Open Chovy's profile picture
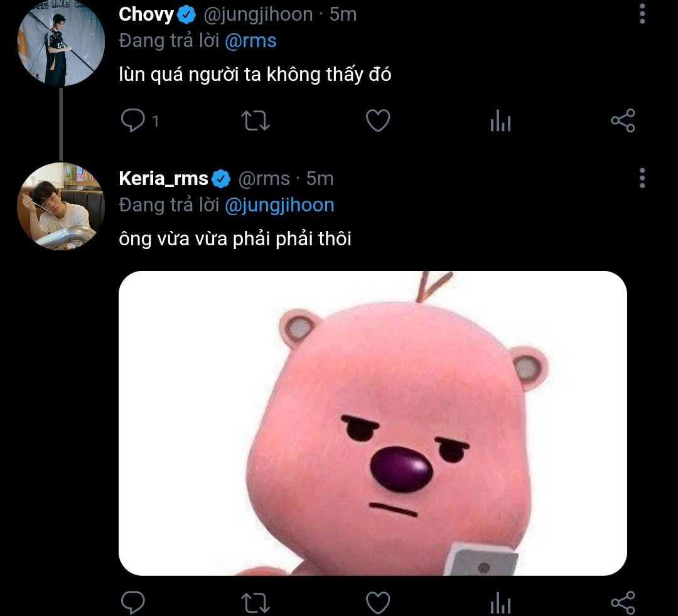Image resolution: width=678 pixels, height=616 pixels. (60, 42)
